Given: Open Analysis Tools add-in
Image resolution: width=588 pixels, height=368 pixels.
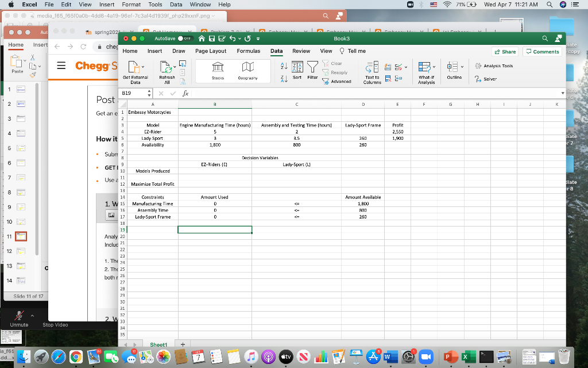Looking at the screenshot, I should pos(494,66).
